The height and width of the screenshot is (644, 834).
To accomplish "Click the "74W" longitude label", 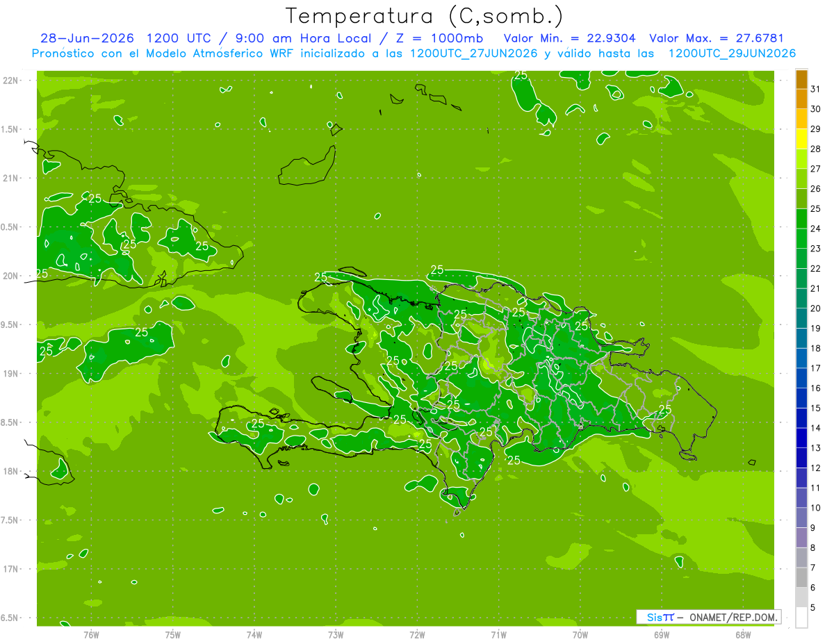I will (x=254, y=634).
